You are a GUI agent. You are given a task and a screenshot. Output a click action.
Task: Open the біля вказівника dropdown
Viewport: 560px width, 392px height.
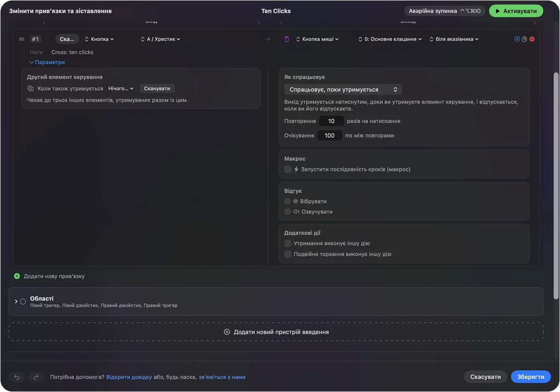click(454, 39)
